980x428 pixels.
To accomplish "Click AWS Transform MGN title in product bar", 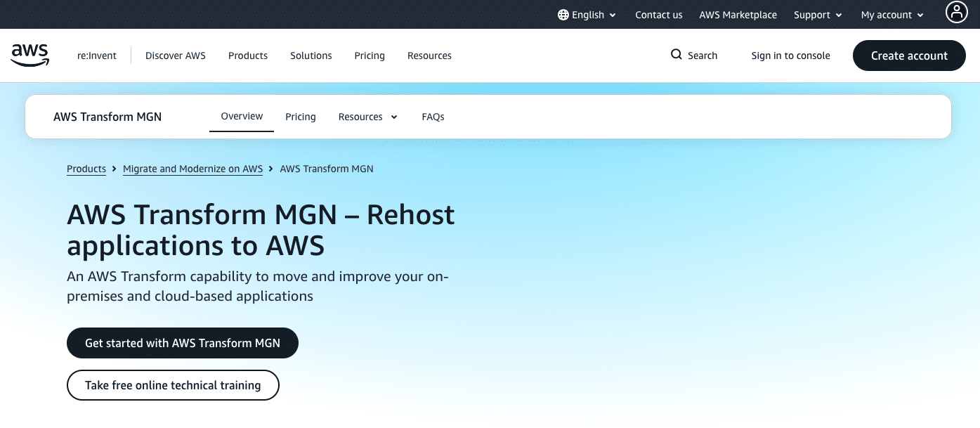I will 107,117.
